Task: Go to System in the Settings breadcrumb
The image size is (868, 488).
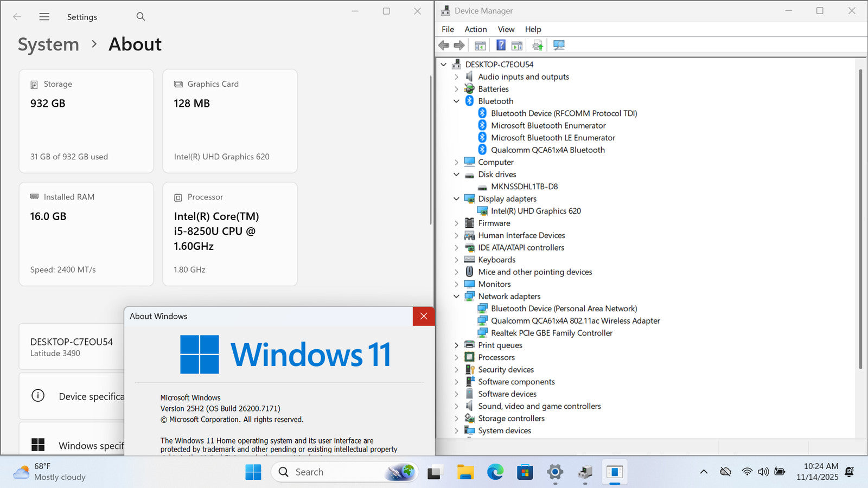Action: coord(48,44)
